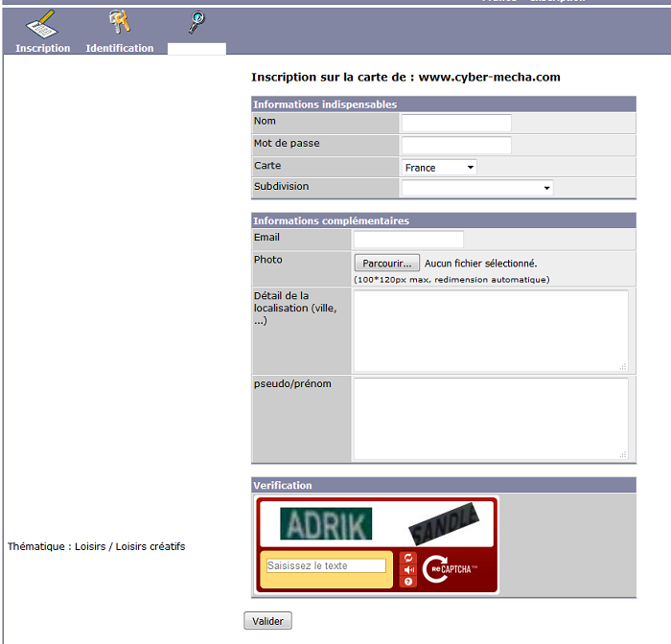Play the reCAPTCHA audio challenge
The height and width of the screenshot is (644, 671).
tap(407, 569)
